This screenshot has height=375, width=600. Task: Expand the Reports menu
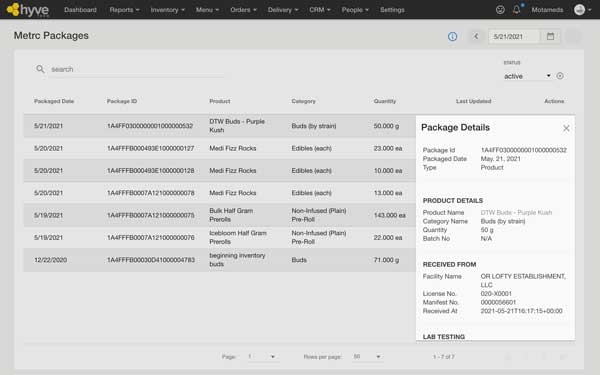tap(124, 10)
